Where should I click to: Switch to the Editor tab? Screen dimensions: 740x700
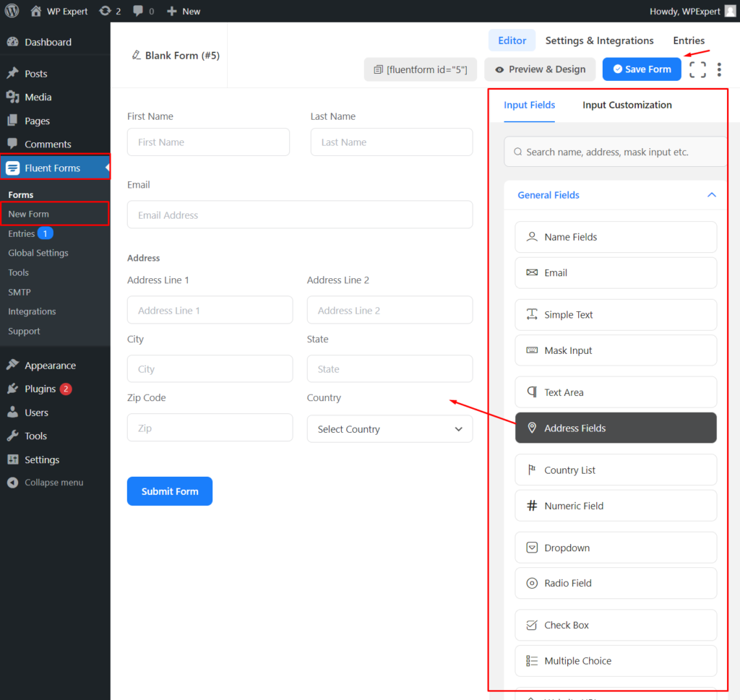pyautogui.click(x=512, y=40)
